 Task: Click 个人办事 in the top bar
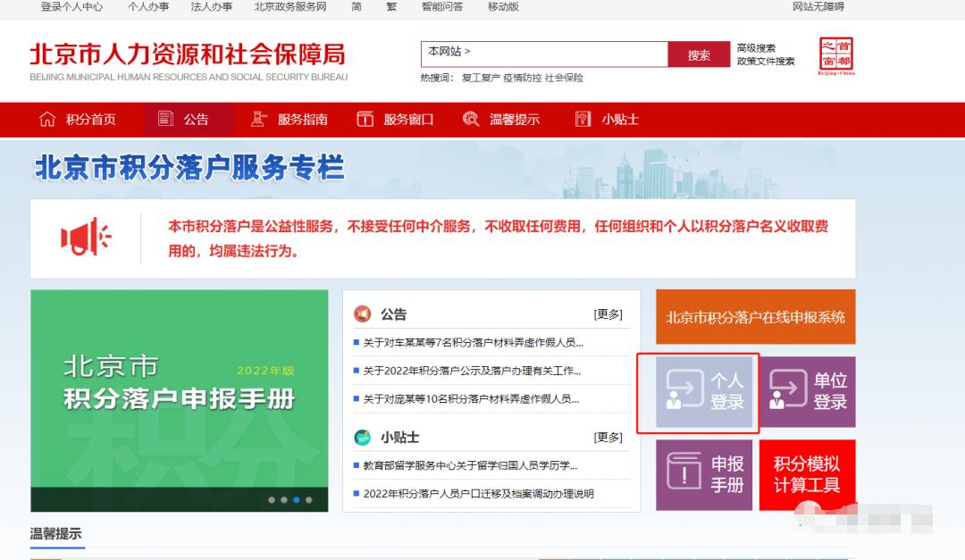[x=148, y=7]
